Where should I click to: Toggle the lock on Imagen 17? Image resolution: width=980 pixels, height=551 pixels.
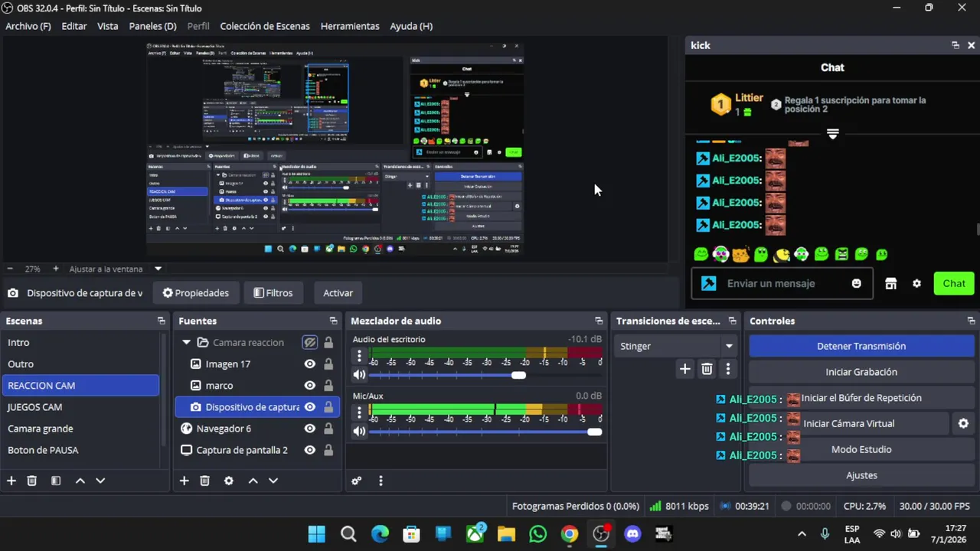(328, 364)
